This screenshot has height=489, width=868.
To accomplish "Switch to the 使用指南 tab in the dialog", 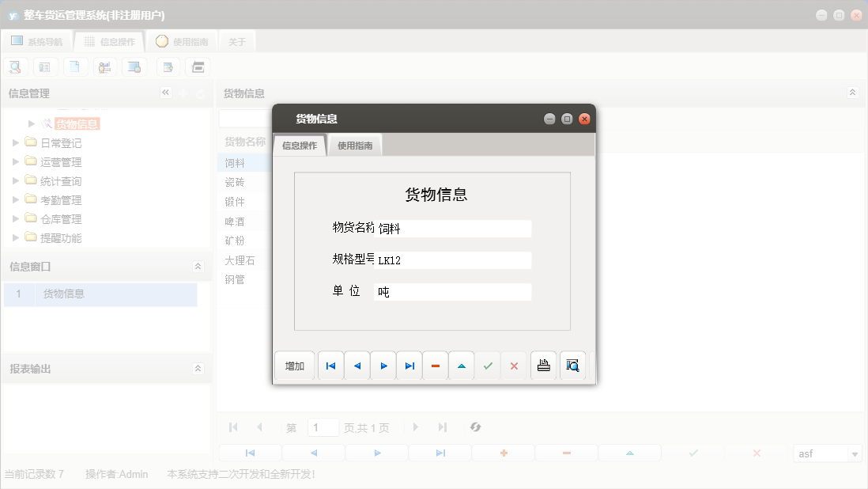I will tap(354, 145).
